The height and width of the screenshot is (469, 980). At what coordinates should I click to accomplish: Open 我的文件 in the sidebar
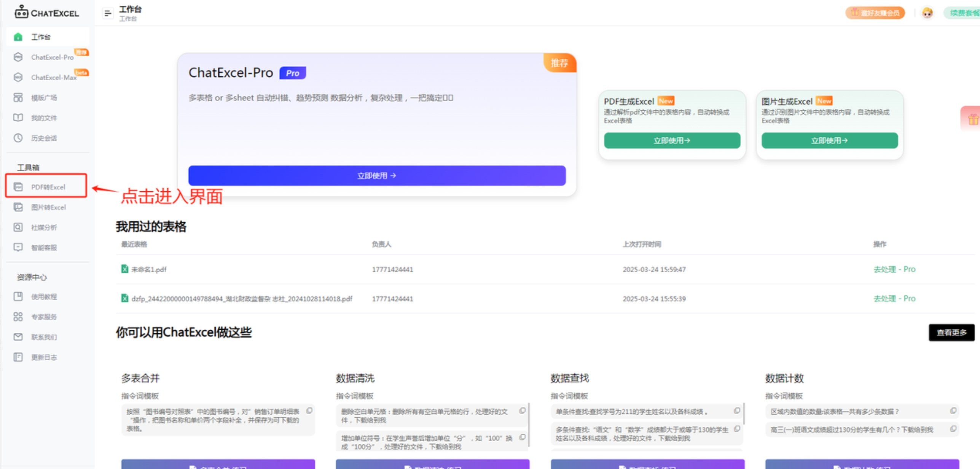pyautogui.click(x=44, y=118)
